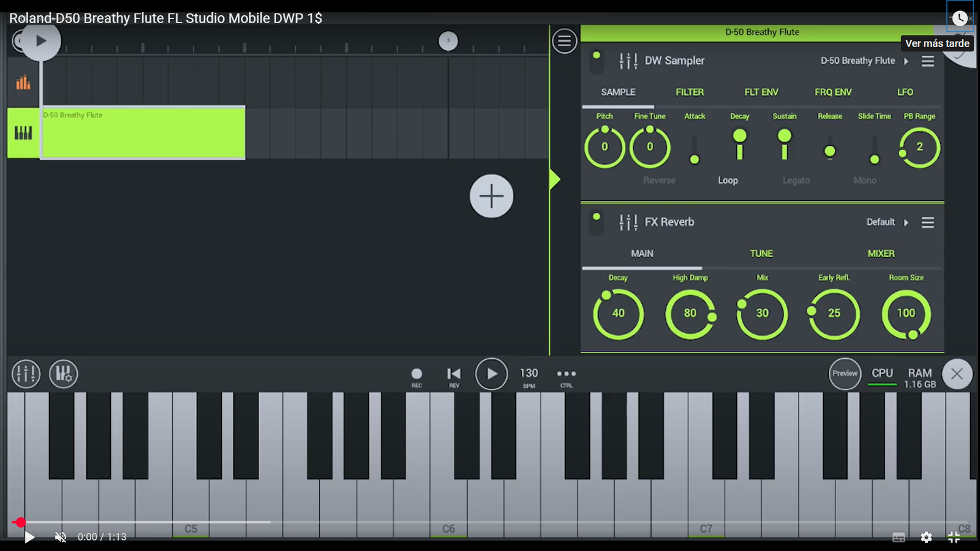Enable the Loop option in sampler

click(728, 181)
